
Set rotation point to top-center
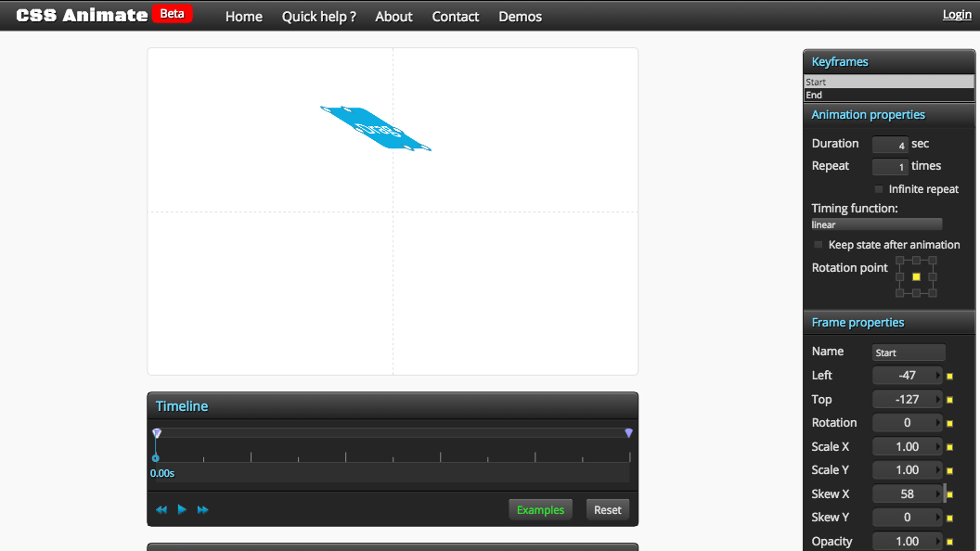(916, 261)
